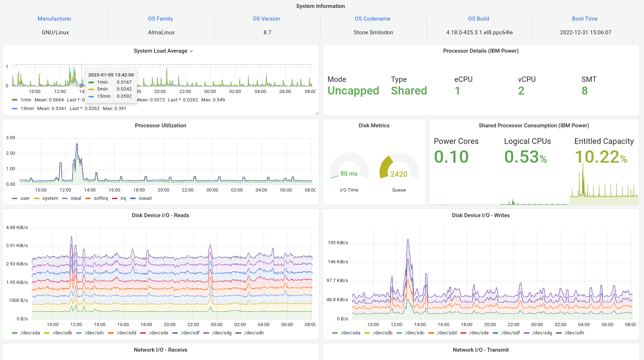Click the Disk Metrics panel title
The height and width of the screenshot is (360, 644).
click(x=374, y=126)
